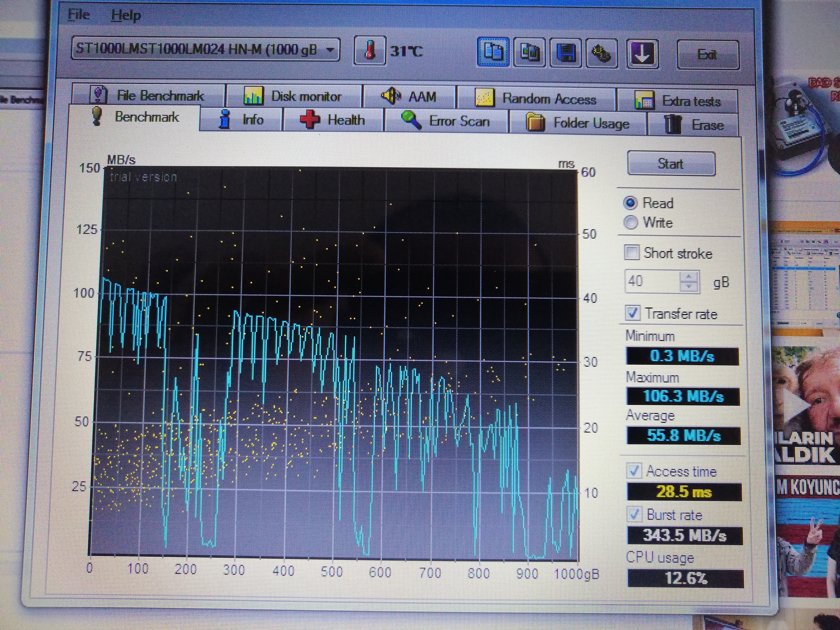Click the blue Info tab icon

225,119
